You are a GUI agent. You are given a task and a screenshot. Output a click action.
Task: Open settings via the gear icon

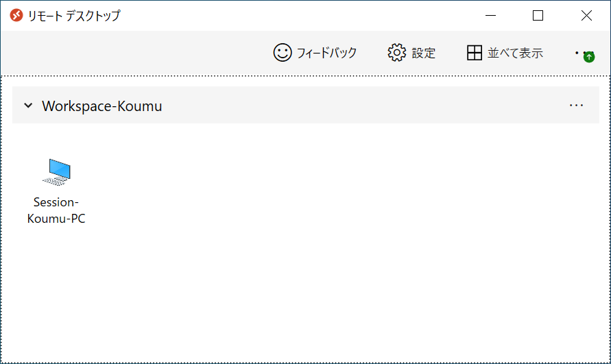397,53
